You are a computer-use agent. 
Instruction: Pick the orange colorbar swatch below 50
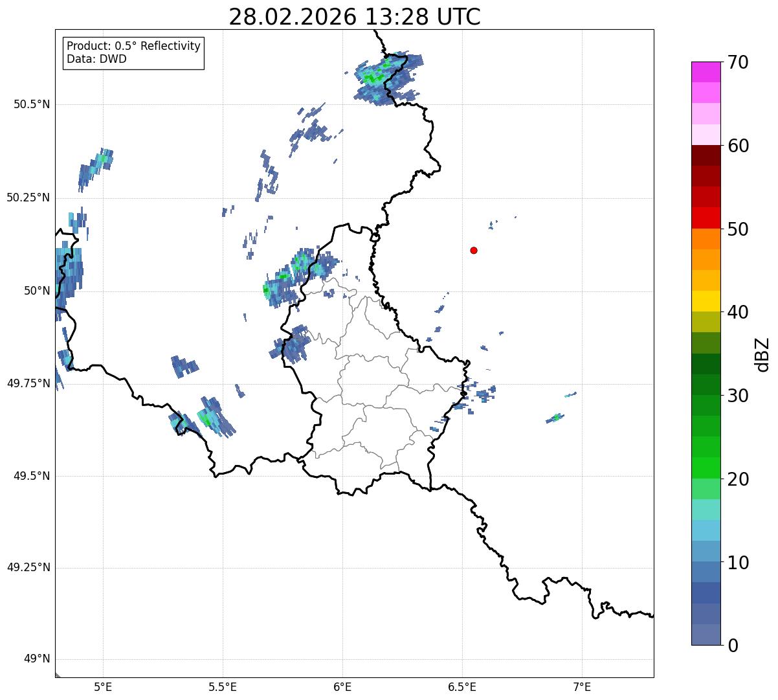(706, 239)
